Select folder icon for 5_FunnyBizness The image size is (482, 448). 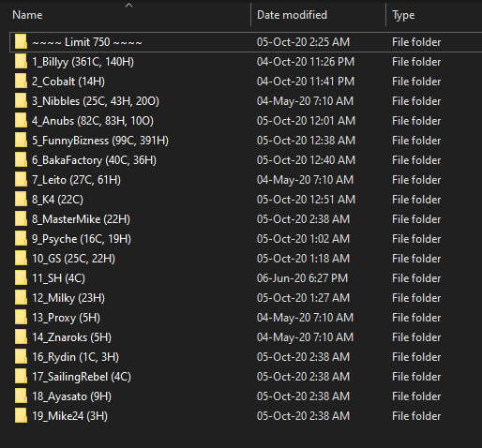[21, 141]
